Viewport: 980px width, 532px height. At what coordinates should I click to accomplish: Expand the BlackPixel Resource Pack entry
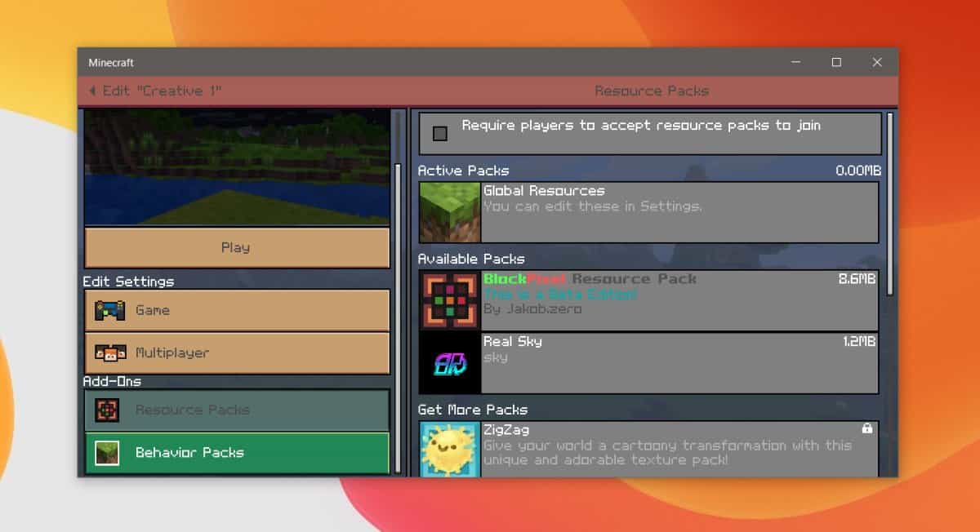648,301
